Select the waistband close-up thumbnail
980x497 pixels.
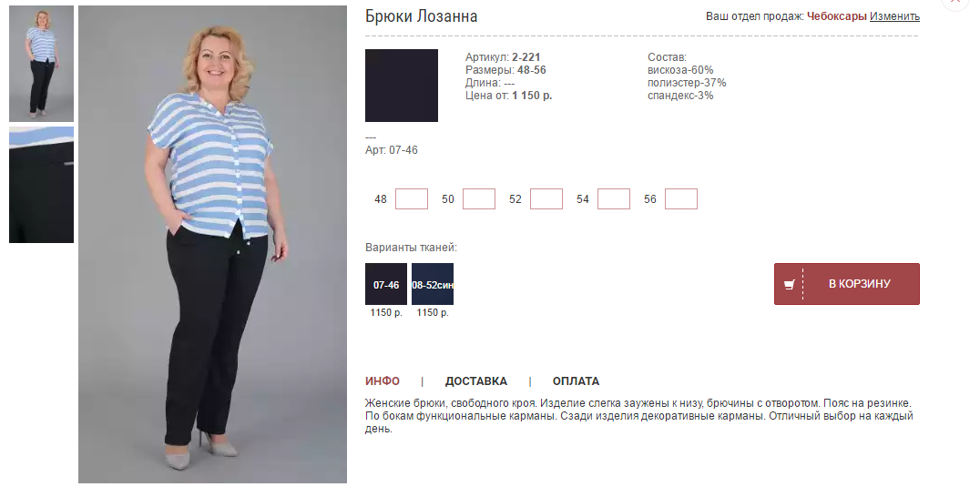(41, 185)
